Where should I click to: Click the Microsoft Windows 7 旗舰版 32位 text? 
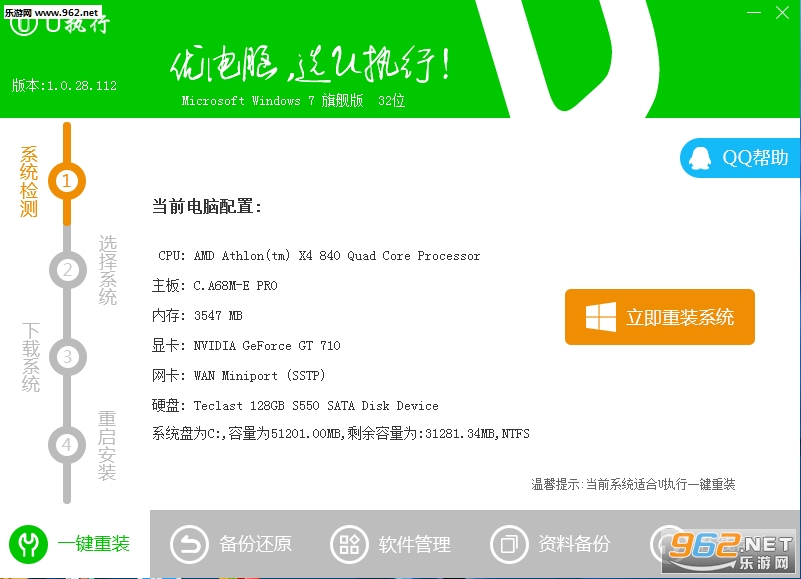(293, 100)
